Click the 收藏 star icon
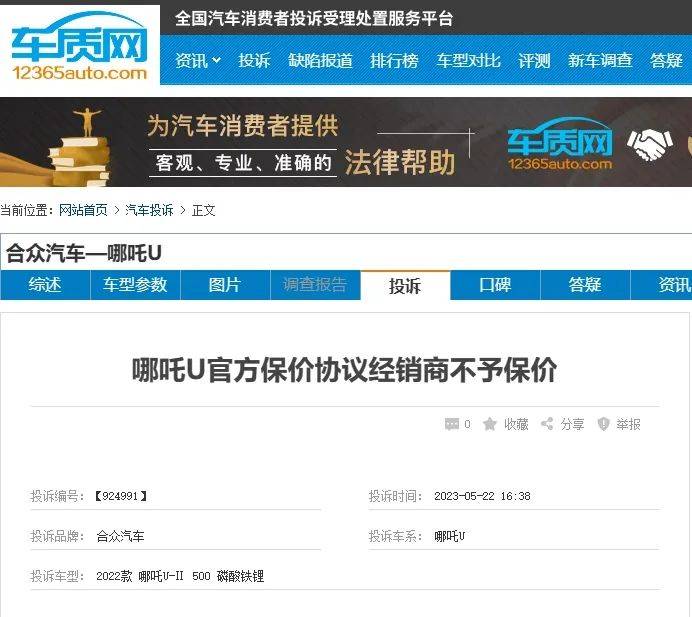The width and height of the screenshot is (692, 617). [x=489, y=424]
